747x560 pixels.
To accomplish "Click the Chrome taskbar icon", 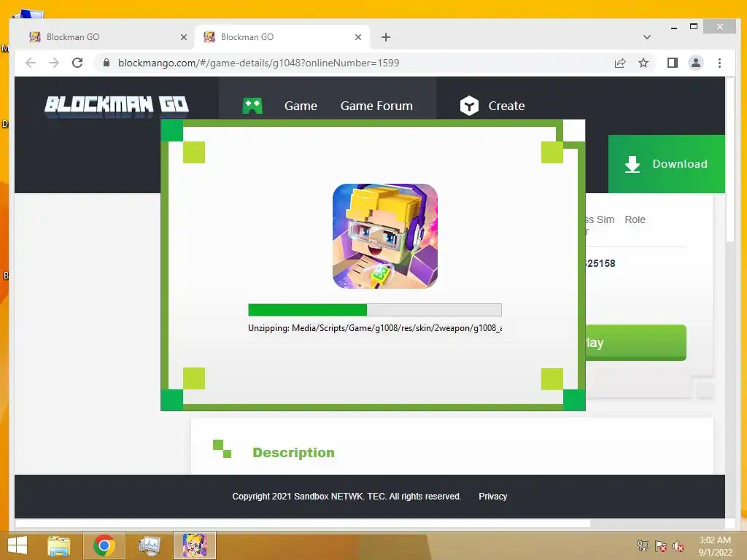I will 104,545.
